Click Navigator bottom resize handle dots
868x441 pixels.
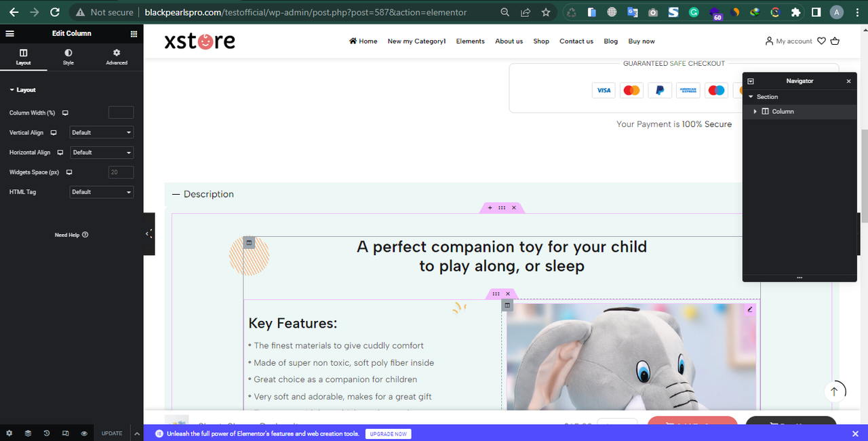point(800,277)
